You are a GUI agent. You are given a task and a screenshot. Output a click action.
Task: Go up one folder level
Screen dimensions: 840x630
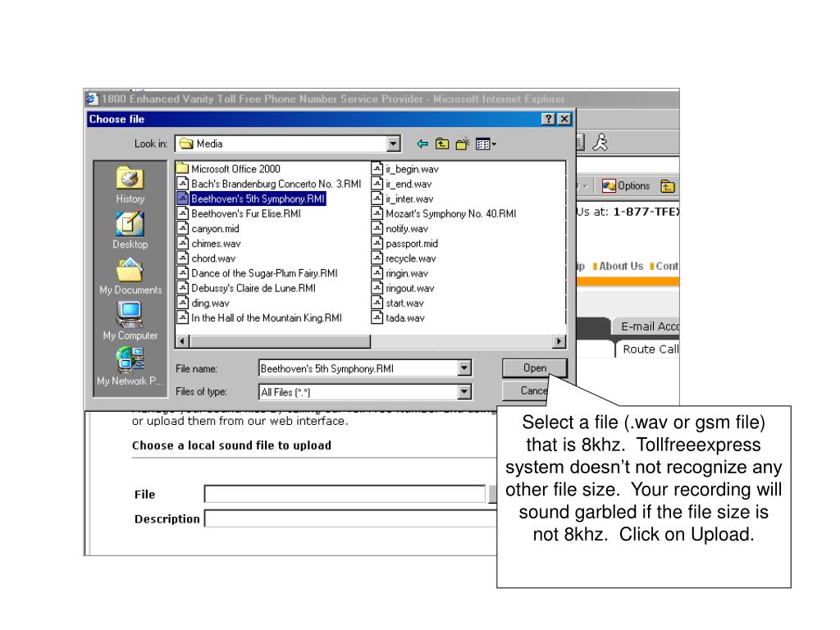tap(442, 144)
